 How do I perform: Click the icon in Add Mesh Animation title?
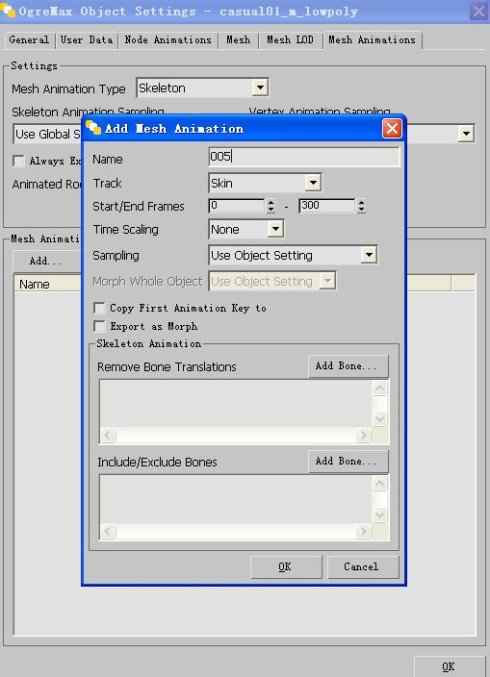[93, 128]
